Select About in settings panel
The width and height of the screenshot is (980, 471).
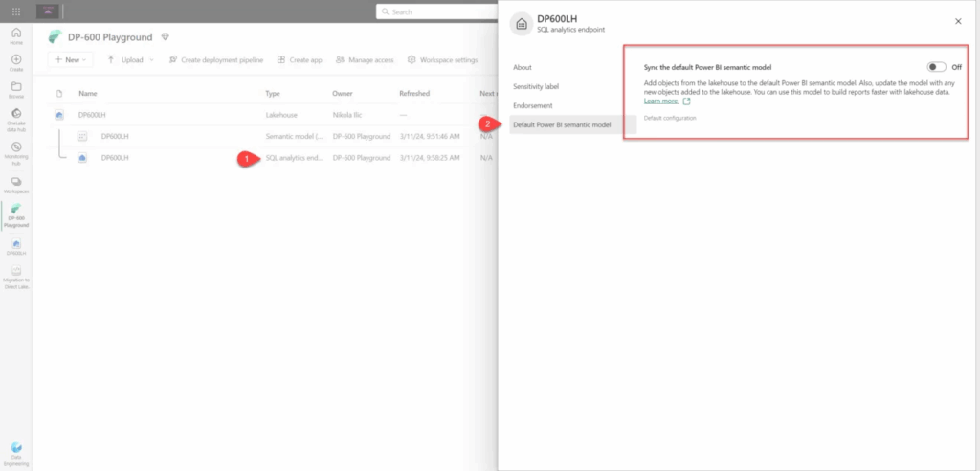click(523, 67)
